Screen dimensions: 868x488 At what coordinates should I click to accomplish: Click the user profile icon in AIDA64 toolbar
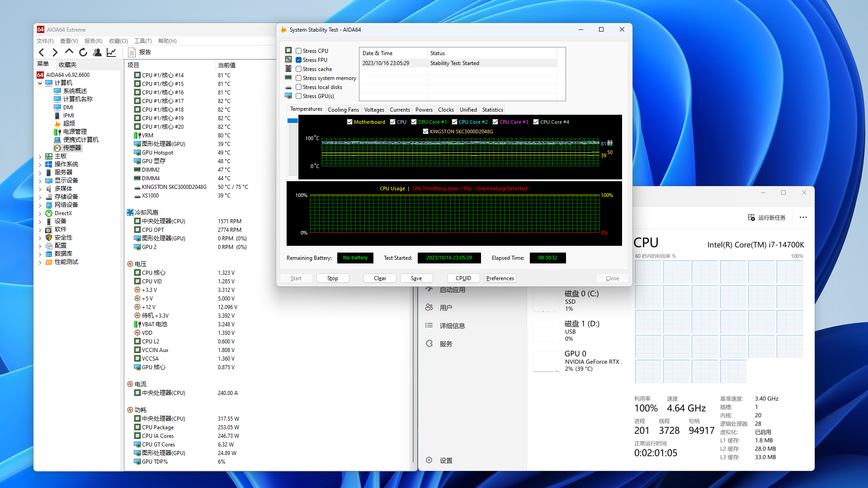pos(97,52)
